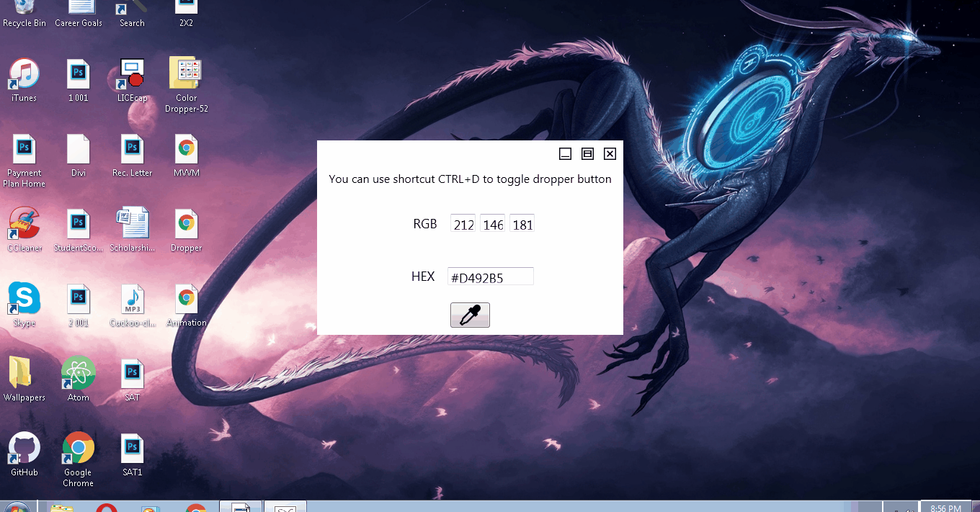Screen dimensions: 980x512
Task: Click the CTRL+D shortcut hint text
Action: coord(470,179)
